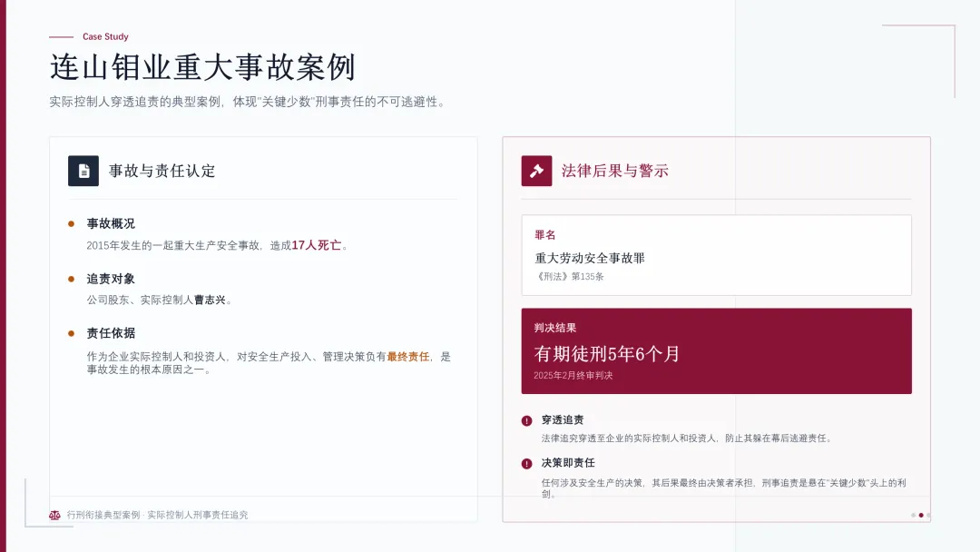The image size is (980, 552).
Task: Click the orange highlighted text 最终责任
Action: pos(408,356)
